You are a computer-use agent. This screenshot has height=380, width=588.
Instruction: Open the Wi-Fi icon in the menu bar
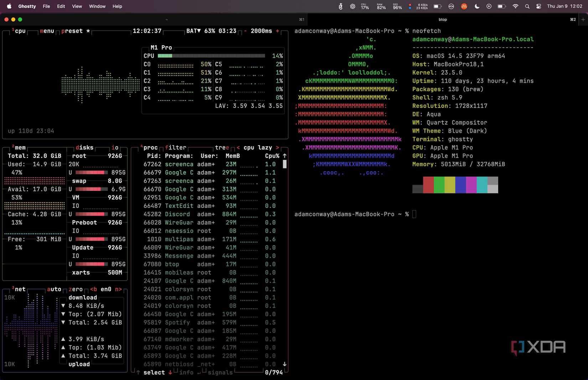(x=515, y=6)
